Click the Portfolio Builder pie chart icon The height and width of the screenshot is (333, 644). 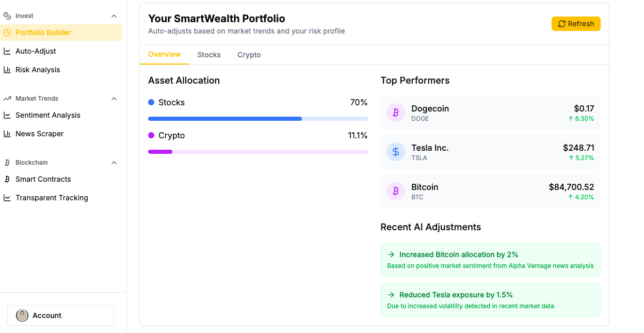tap(7, 33)
